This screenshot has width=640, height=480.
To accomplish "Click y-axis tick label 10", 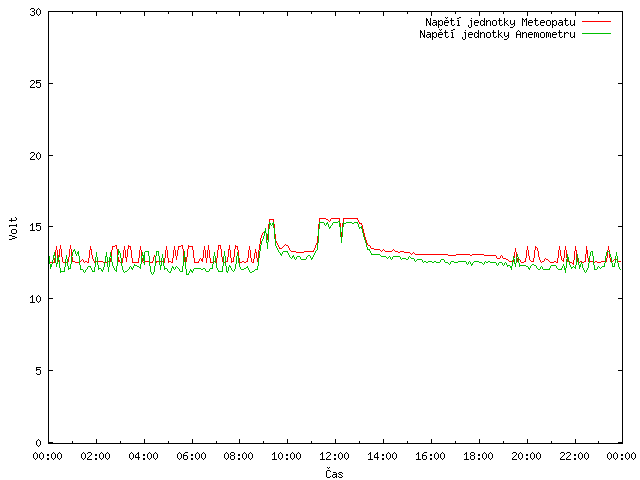I will pyautogui.click(x=36, y=299).
